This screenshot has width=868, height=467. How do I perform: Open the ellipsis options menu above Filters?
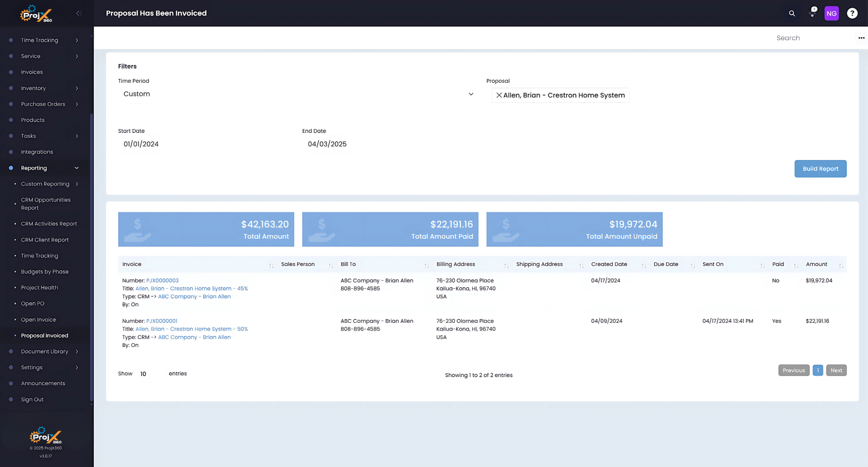click(x=861, y=38)
